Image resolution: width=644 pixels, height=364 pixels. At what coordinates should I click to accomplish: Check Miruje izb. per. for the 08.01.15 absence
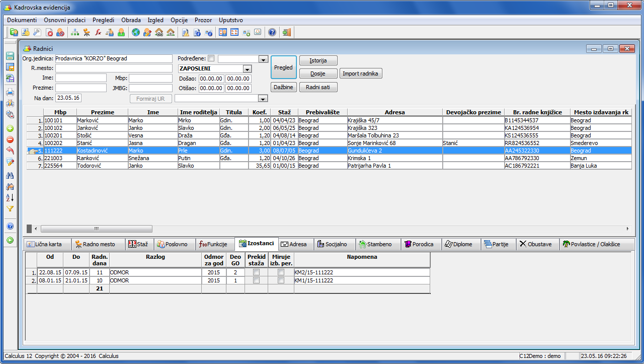point(281,280)
